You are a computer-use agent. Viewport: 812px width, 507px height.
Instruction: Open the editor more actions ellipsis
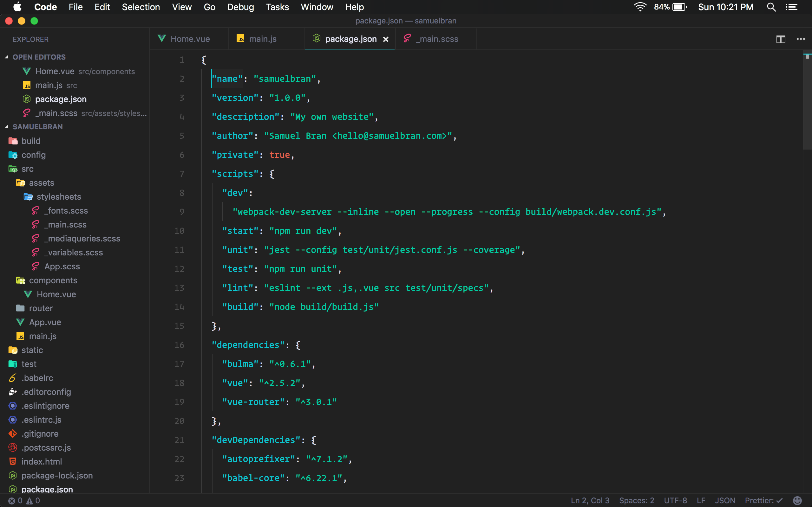point(801,39)
